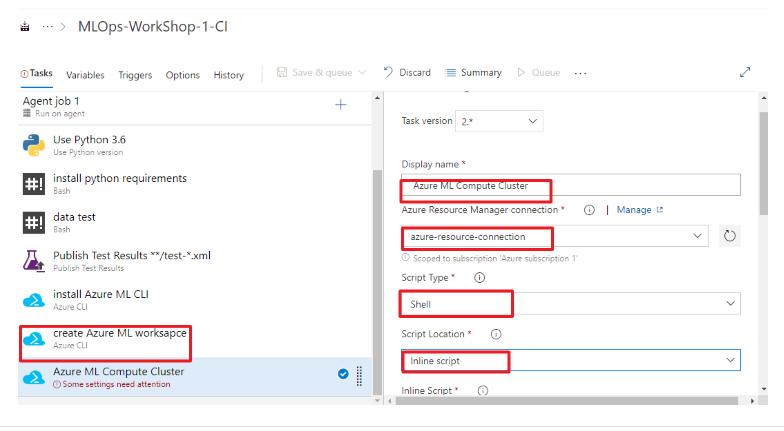Select the data test task
This screenshot has width=784, height=431.
pos(195,222)
